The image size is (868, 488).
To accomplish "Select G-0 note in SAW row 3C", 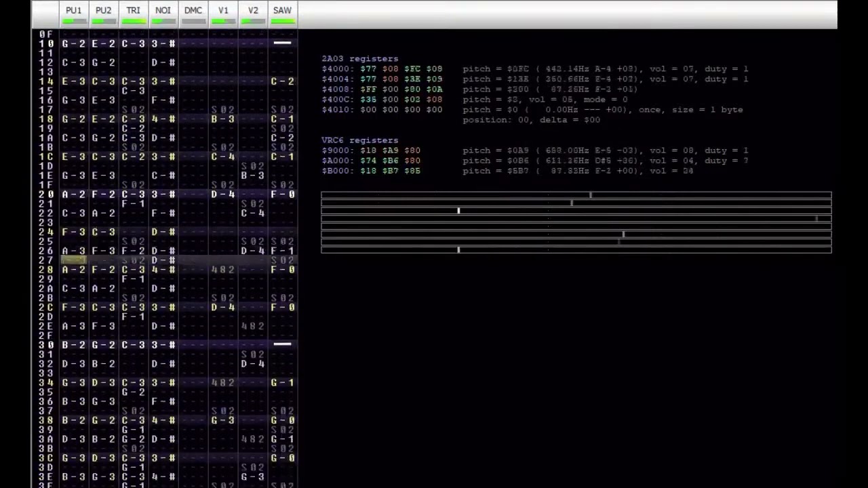I will point(283,458).
